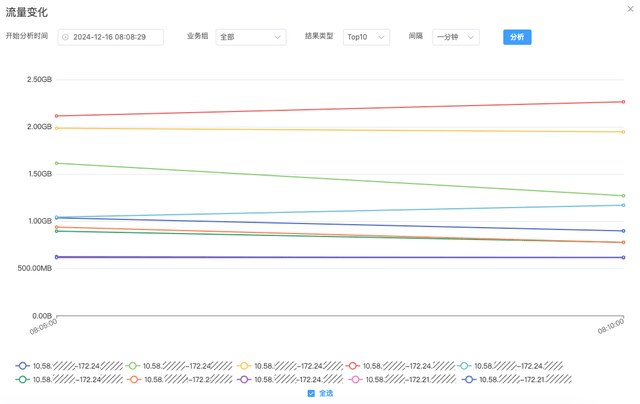This screenshot has height=404, width=640.
Task: Close the 流量变化 dialog
Action: coord(630,9)
